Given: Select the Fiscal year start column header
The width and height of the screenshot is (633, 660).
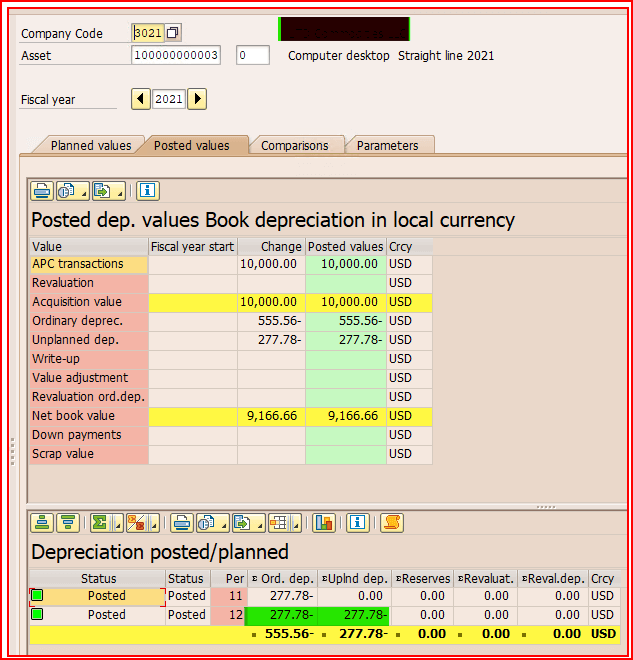Looking at the screenshot, I should (x=193, y=247).
